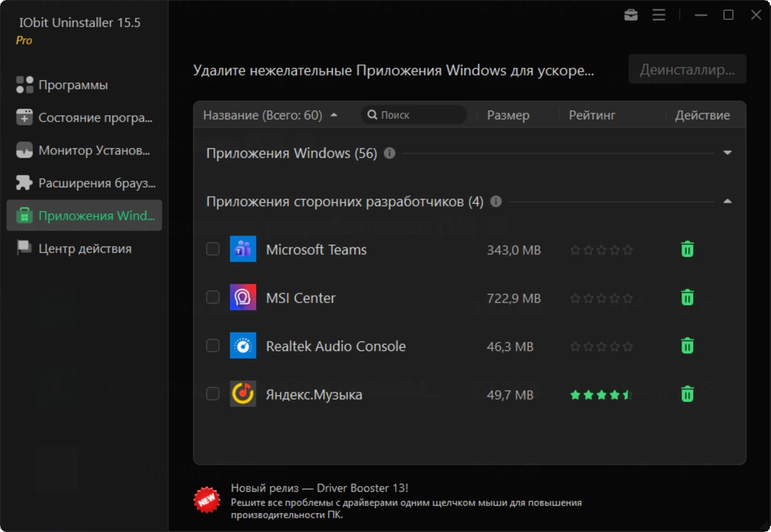Click info icon beside Приложения Windows (56)
The width and height of the screenshot is (771, 532).
(x=389, y=154)
